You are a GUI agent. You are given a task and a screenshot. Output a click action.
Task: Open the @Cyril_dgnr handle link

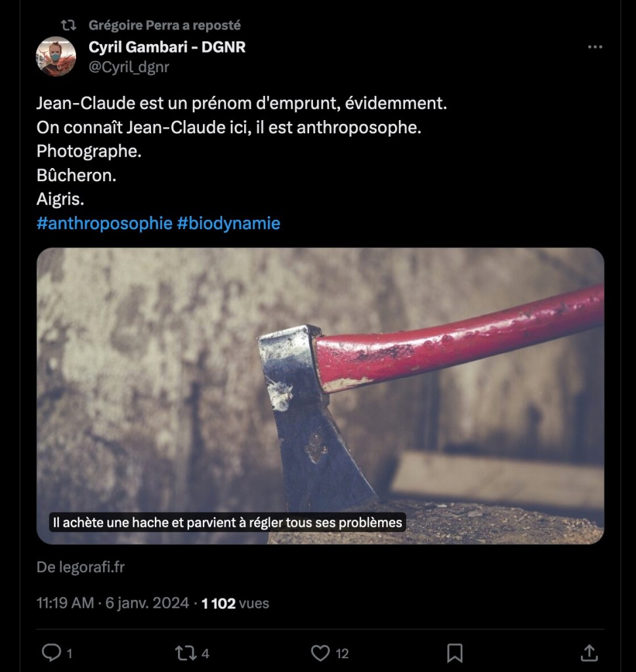tap(129, 67)
